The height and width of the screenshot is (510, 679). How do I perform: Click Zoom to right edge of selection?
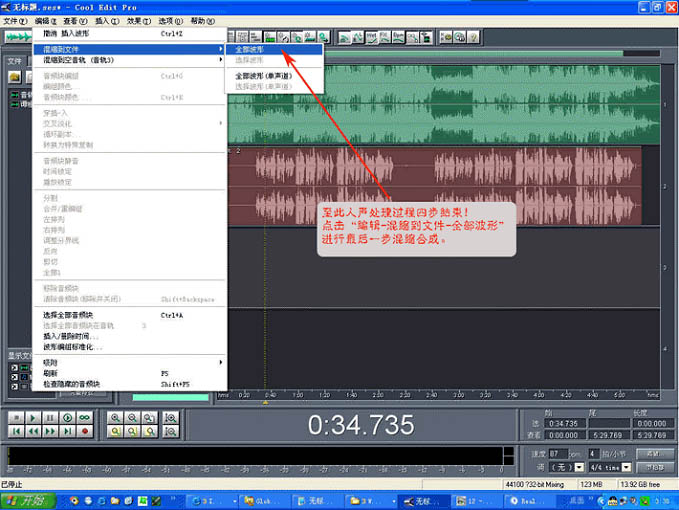coord(149,431)
